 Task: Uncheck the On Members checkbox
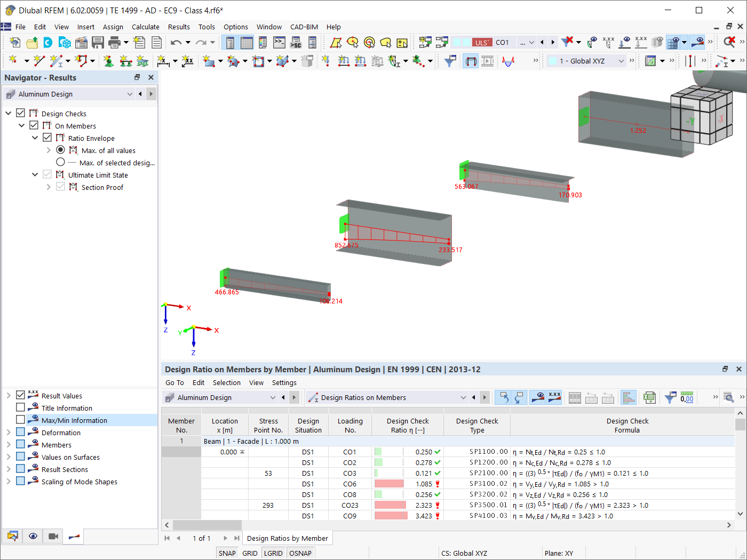tap(34, 125)
